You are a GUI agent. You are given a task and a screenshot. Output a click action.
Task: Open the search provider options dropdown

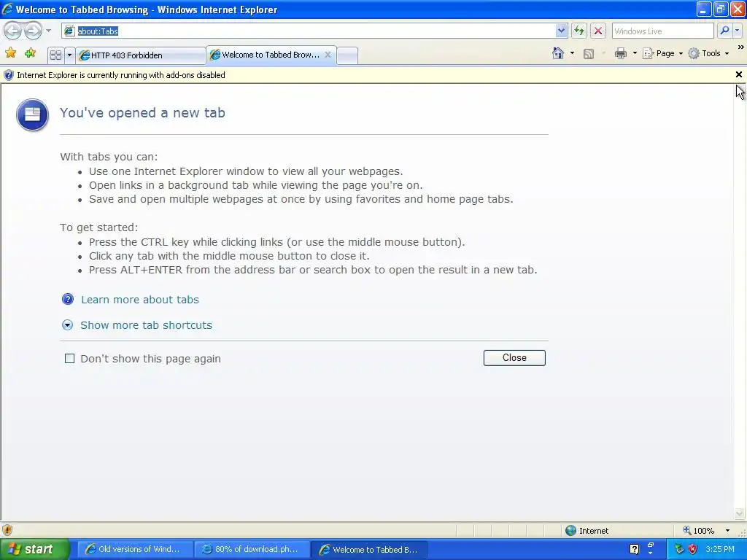pyautogui.click(x=737, y=31)
